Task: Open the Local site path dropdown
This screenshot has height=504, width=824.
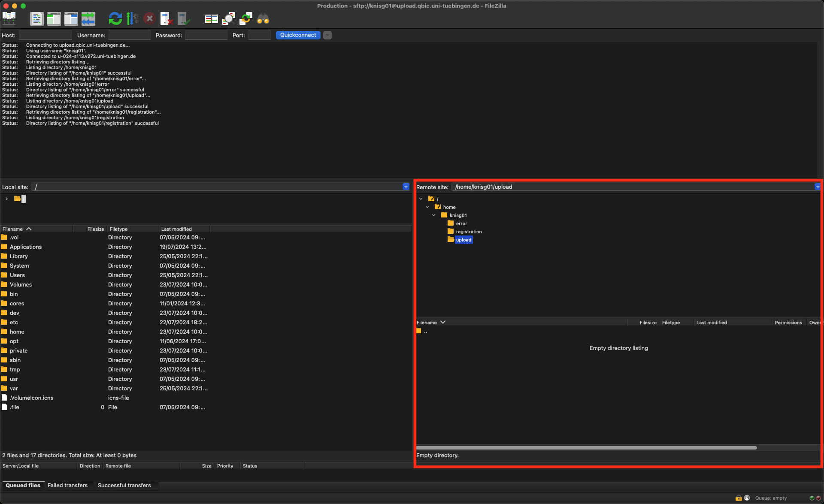Action: click(x=406, y=187)
